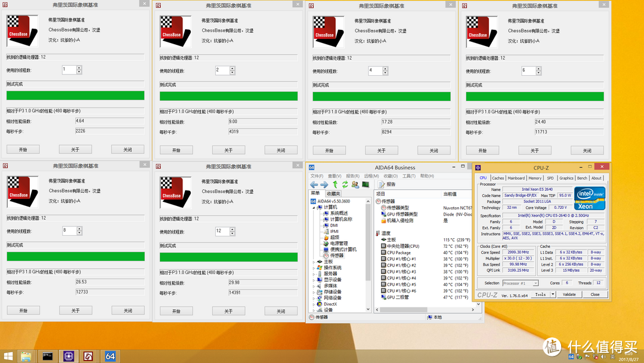Image resolution: width=644 pixels, height=363 pixels.
Task: Expand the 操作系统 tree node
Action: coord(314,267)
